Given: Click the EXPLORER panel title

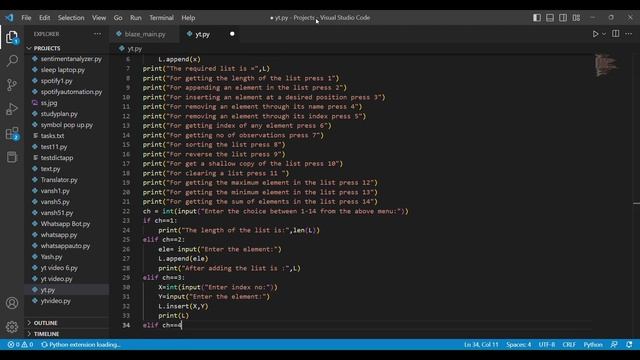Looking at the screenshot, I should pos(46,34).
